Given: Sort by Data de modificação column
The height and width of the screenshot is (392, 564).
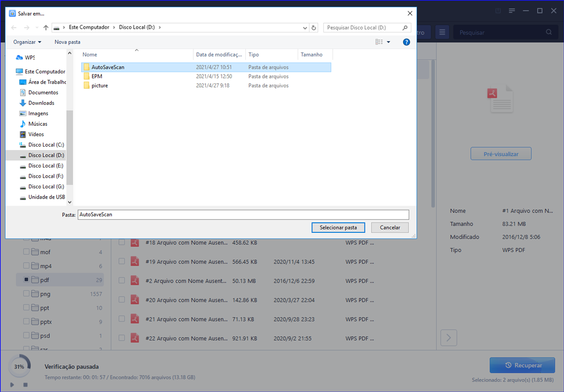Looking at the screenshot, I should 219,55.
